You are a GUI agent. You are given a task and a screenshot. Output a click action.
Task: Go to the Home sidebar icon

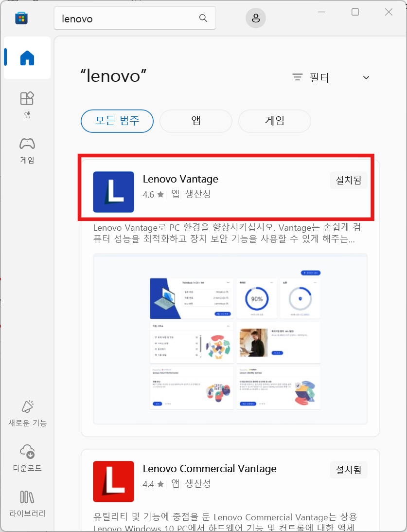[27, 58]
